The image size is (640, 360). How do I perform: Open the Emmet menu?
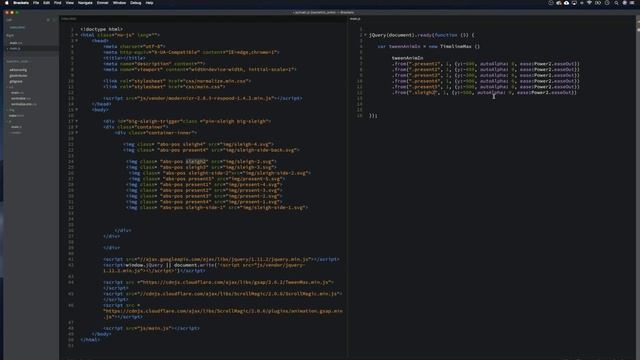[x=102, y=3]
